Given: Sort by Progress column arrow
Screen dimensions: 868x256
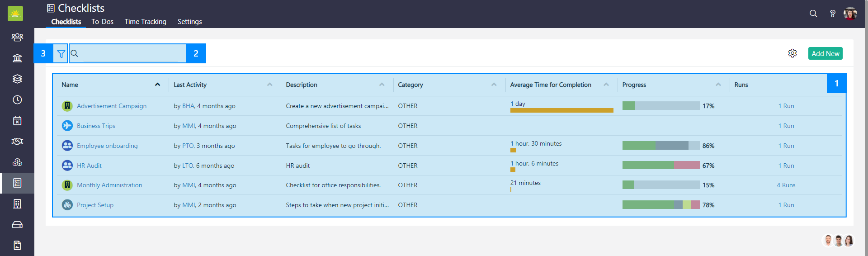Looking at the screenshot, I should point(718,85).
